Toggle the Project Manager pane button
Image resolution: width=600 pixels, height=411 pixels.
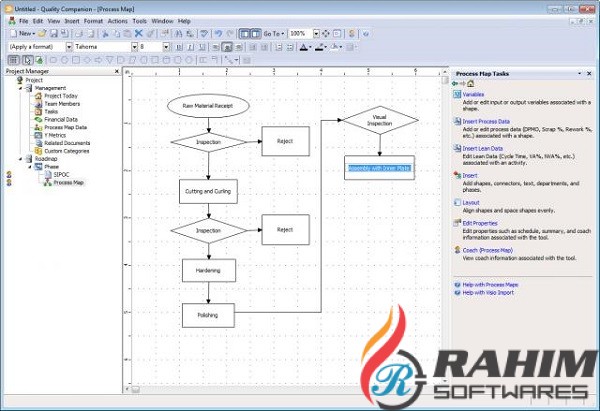[x=244, y=34]
